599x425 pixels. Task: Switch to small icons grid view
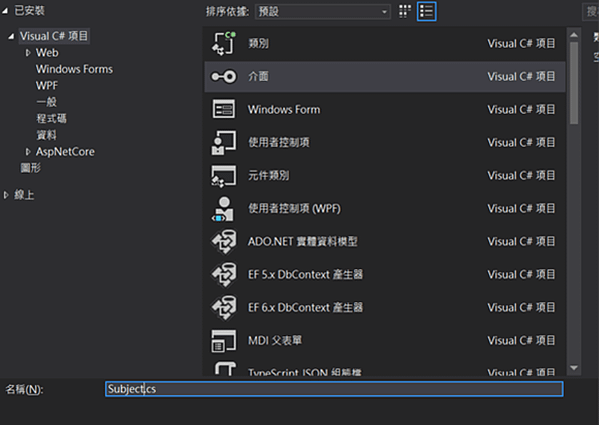tap(405, 11)
